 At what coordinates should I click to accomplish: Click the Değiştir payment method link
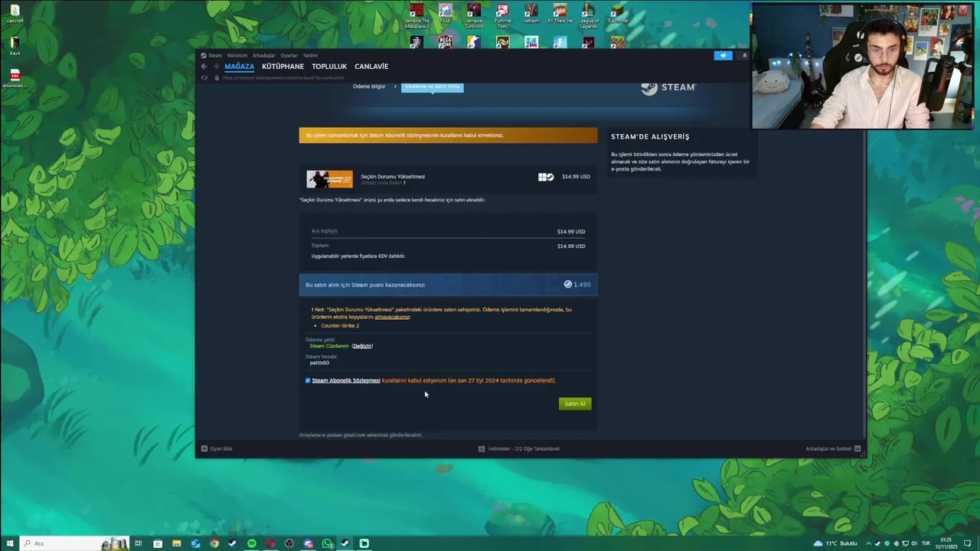coord(362,346)
